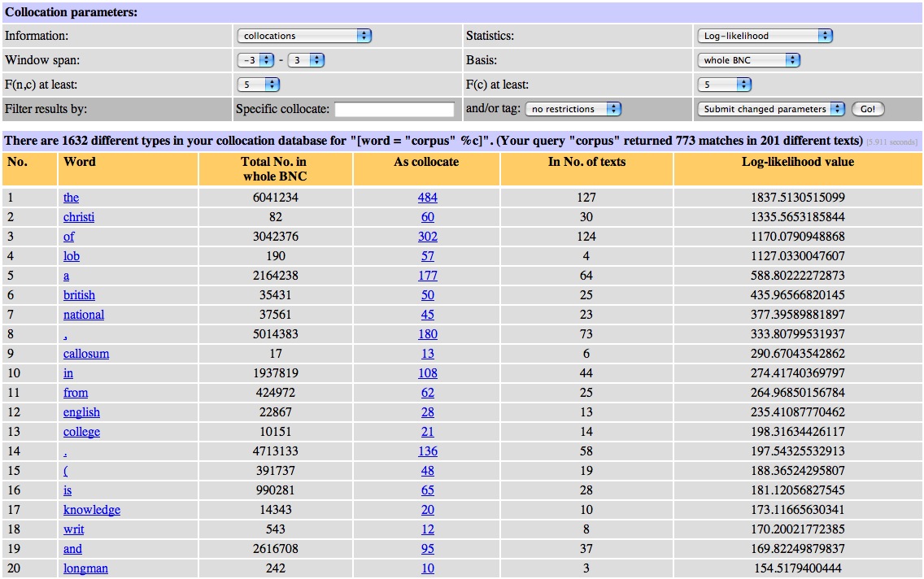Click the 'national' word link

(84, 315)
